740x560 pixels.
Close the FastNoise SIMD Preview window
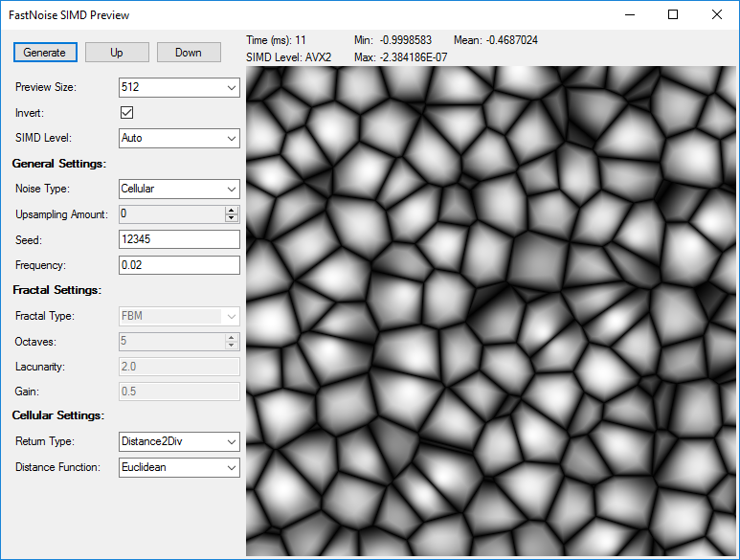(717, 14)
